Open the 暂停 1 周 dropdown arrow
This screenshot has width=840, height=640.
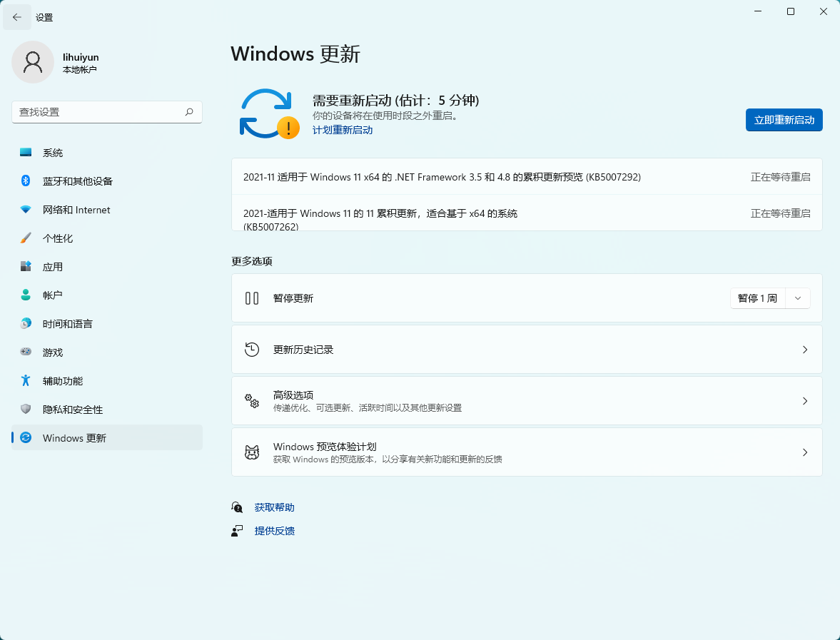click(798, 298)
